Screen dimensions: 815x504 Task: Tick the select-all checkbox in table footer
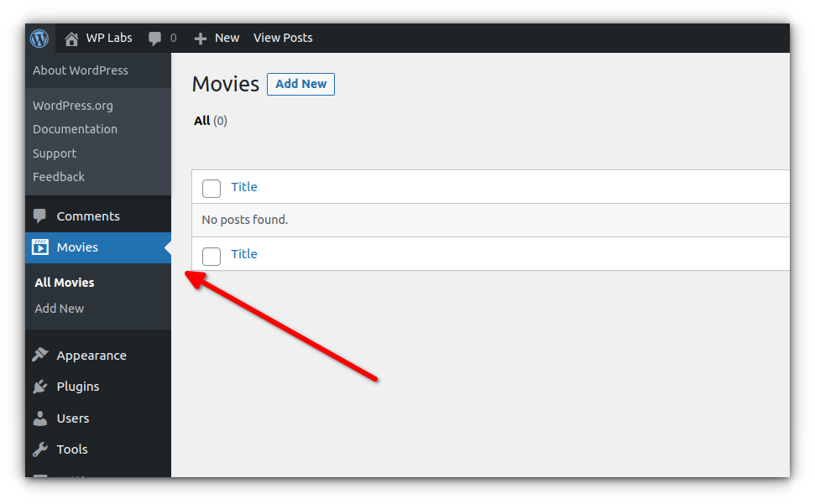coord(212,256)
